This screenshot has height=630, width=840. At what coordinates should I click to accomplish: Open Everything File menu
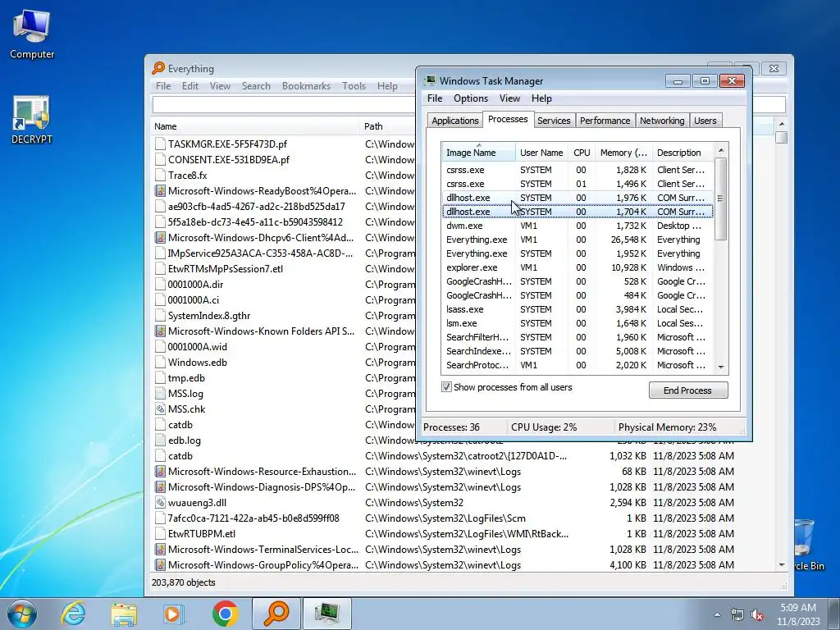tap(163, 85)
